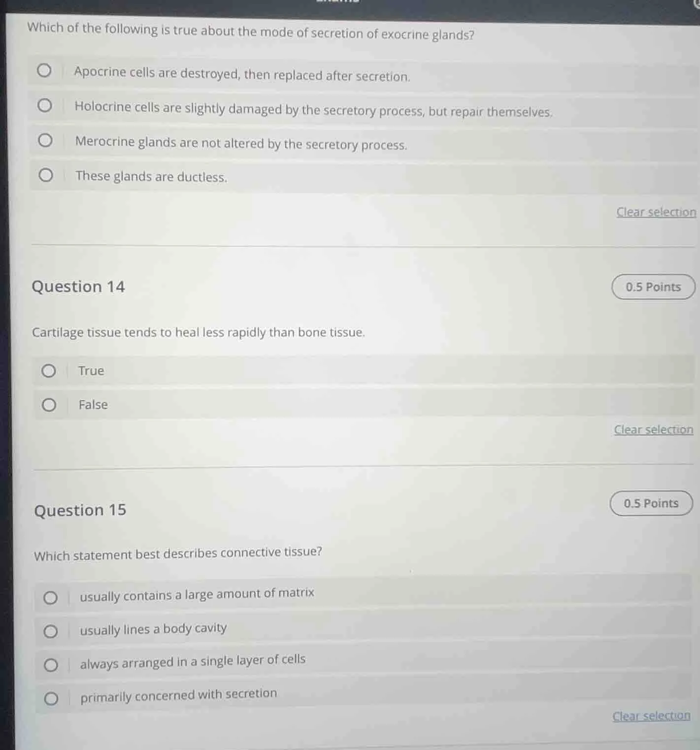Click the 0.5 Points badge beside Question 14
Viewport: 700px width, 750px height.
[653, 286]
